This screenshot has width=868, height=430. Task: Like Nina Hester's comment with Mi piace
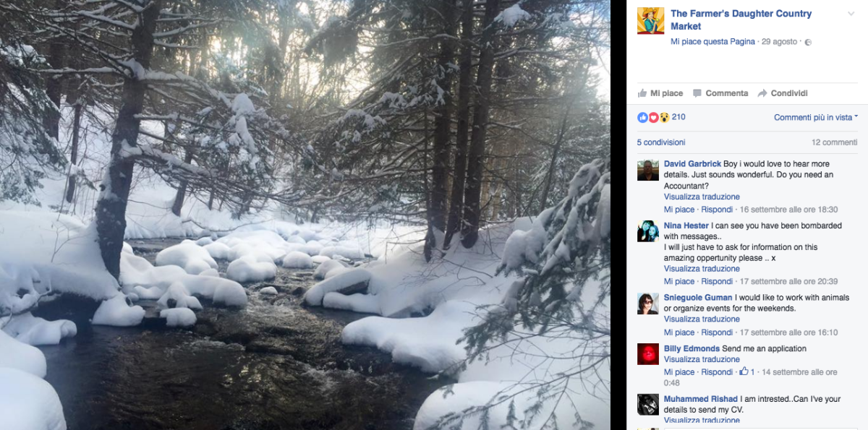(x=679, y=281)
